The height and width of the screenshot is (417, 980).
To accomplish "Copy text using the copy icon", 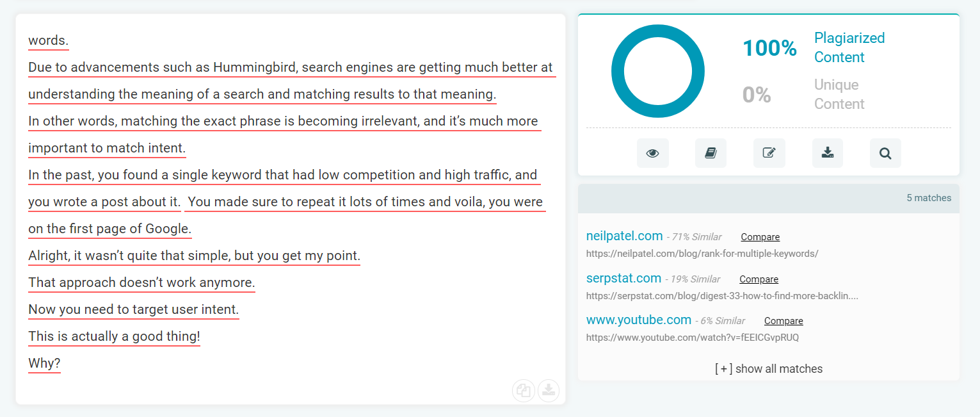I will click(524, 391).
